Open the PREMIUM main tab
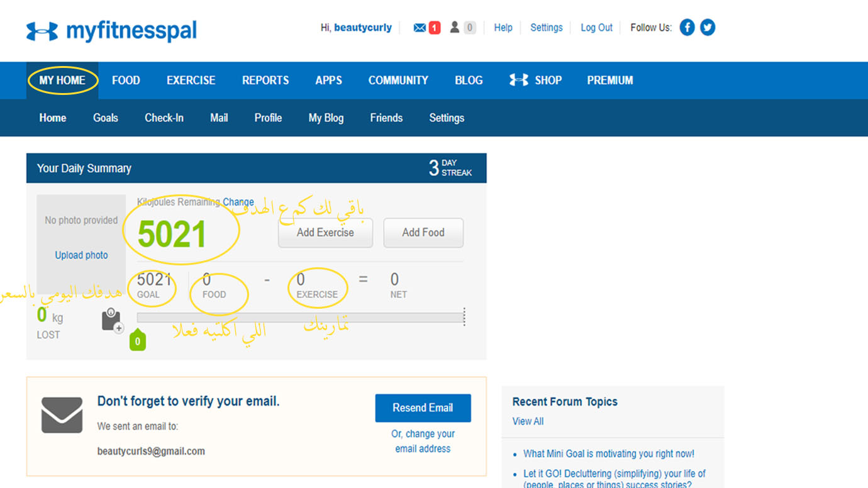 610,80
